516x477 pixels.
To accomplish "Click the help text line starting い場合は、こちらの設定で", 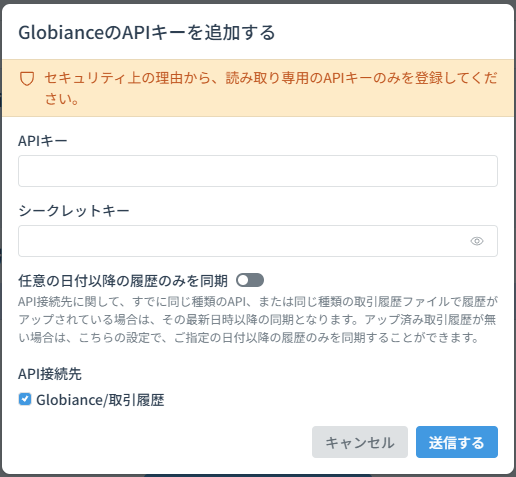I will click(x=249, y=338).
